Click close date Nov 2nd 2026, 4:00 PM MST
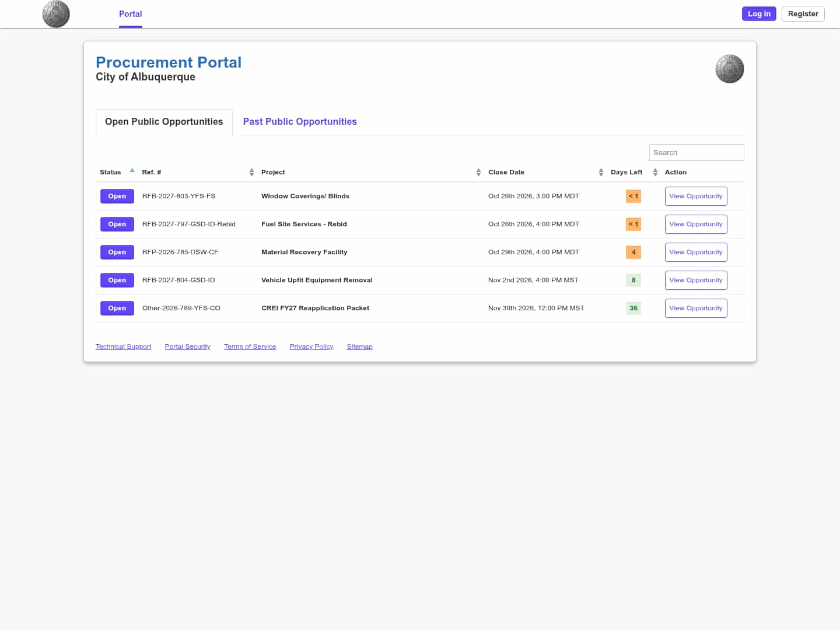Viewport: 840px width, 630px height. coord(533,281)
